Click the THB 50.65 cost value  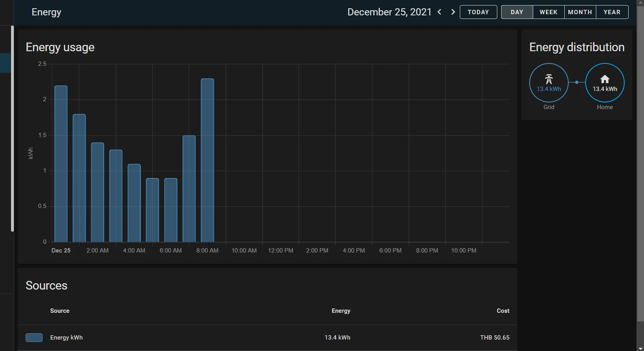(x=495, y=338)
